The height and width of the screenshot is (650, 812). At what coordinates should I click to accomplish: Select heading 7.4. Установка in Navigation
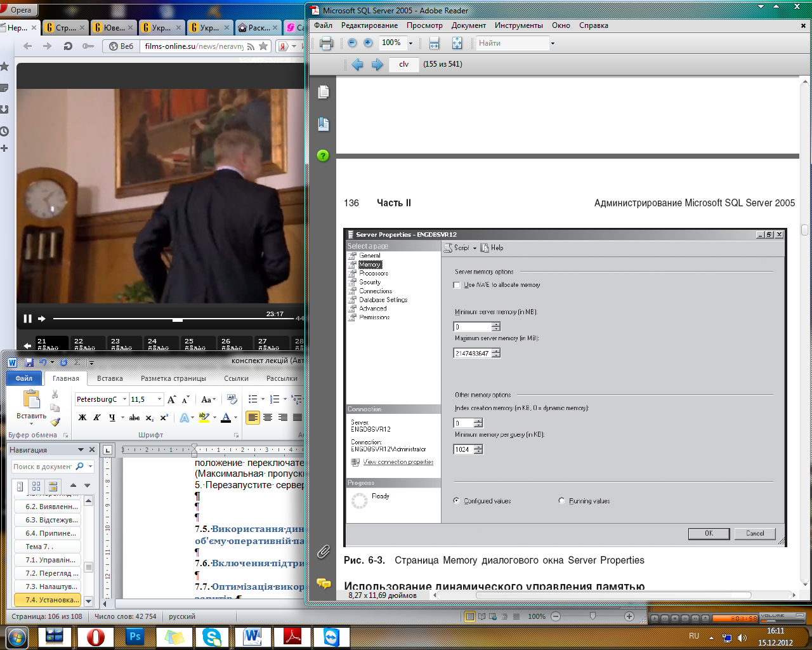tap(48, 600)
